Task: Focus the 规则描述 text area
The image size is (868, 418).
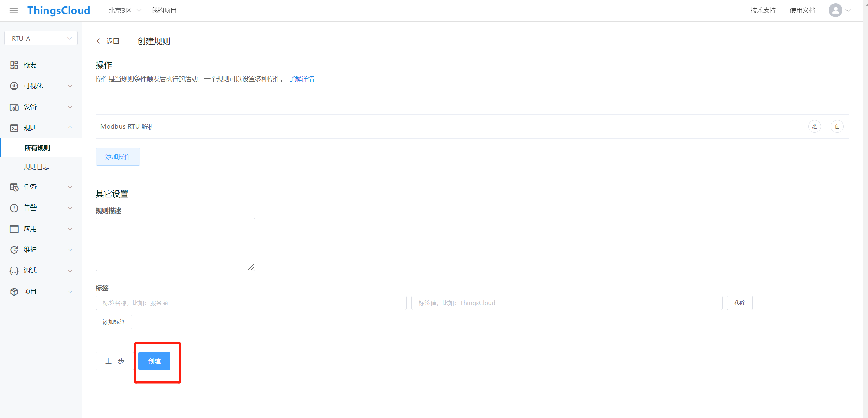Action: point(175,244)
